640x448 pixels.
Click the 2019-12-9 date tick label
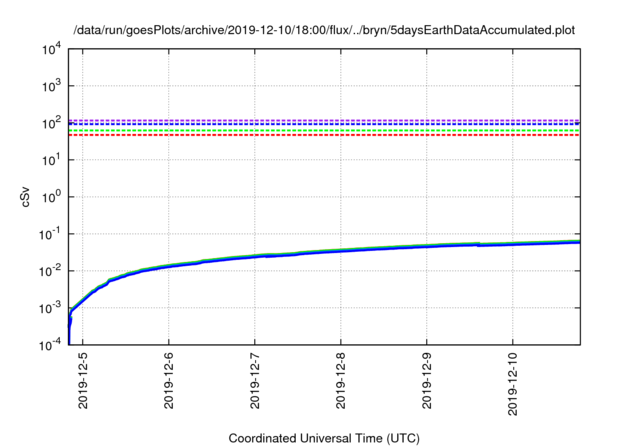click(x=427, y=381)
